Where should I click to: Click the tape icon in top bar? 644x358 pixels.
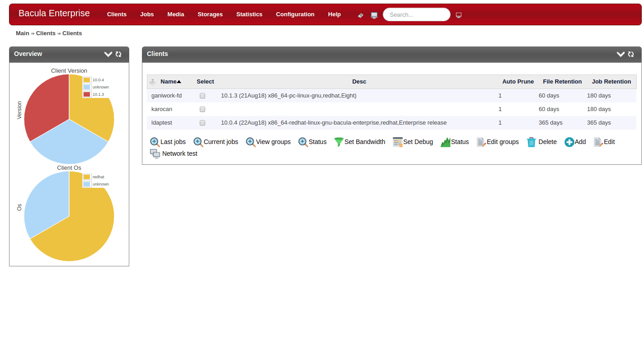pyautogui.click(x=361, y=15)
